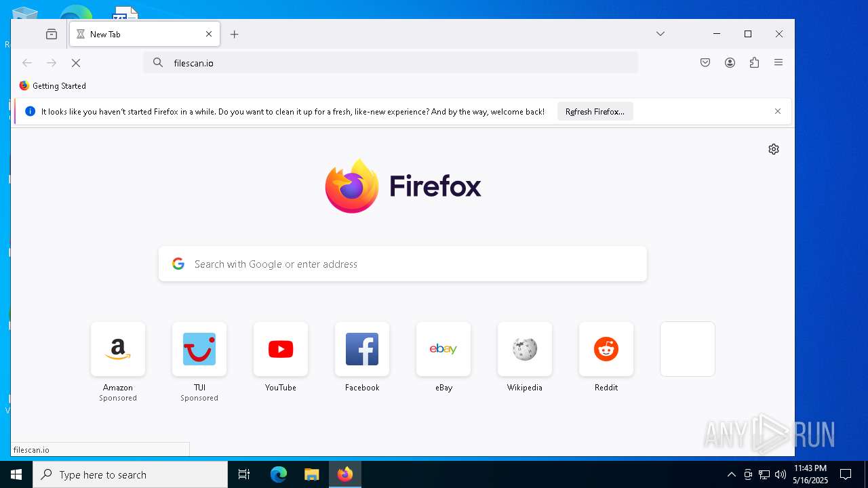This screenshot has width=868, height=488.
Task: Close the New Tab tab
Action: point(209,34)
